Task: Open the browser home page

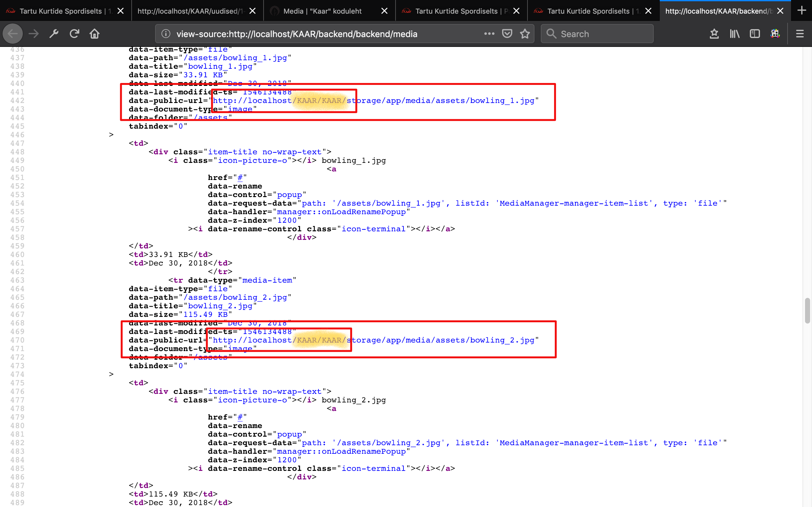Action: pyautogui.click(x=94, y=34)
